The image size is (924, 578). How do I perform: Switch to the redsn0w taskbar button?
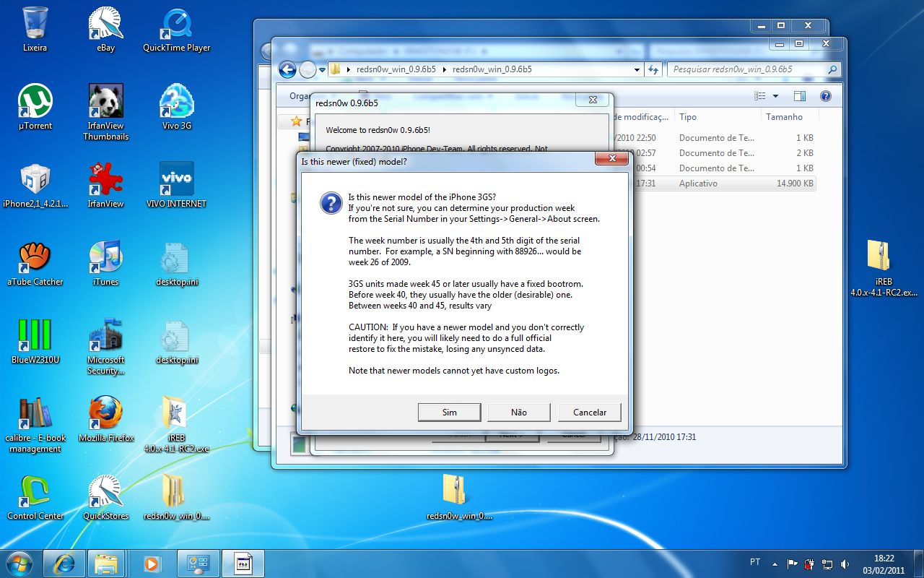tap(243, 564)
